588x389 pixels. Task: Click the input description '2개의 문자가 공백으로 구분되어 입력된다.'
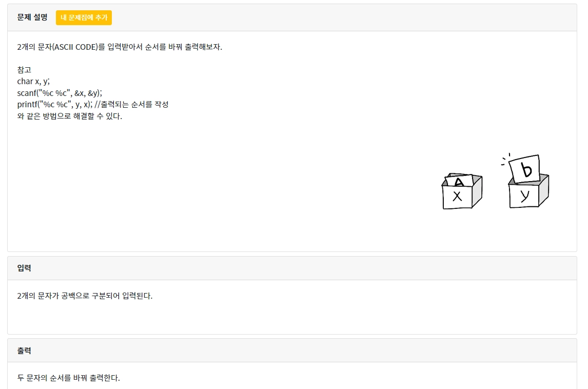tap(85, 296)
